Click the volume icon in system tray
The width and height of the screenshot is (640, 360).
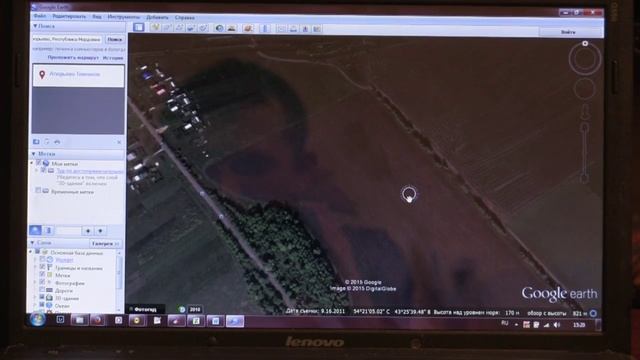pos(557,325)
